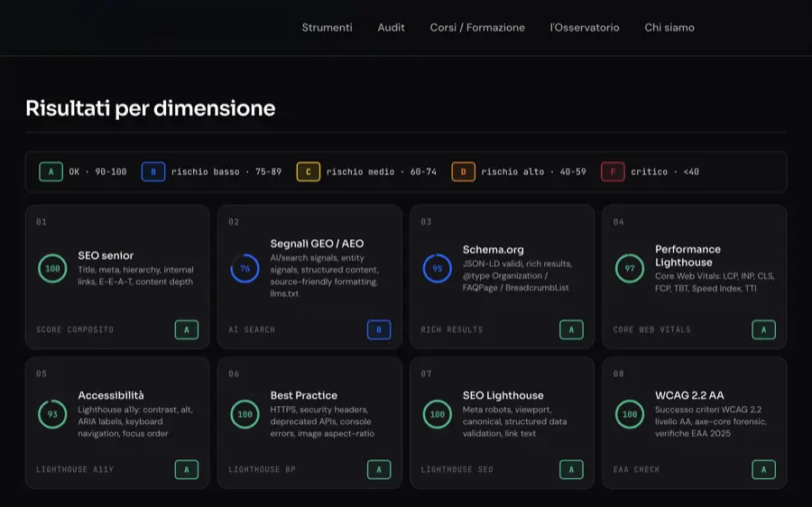Click the EAA CHECK label
812x507 pixels.
[636, 469]
